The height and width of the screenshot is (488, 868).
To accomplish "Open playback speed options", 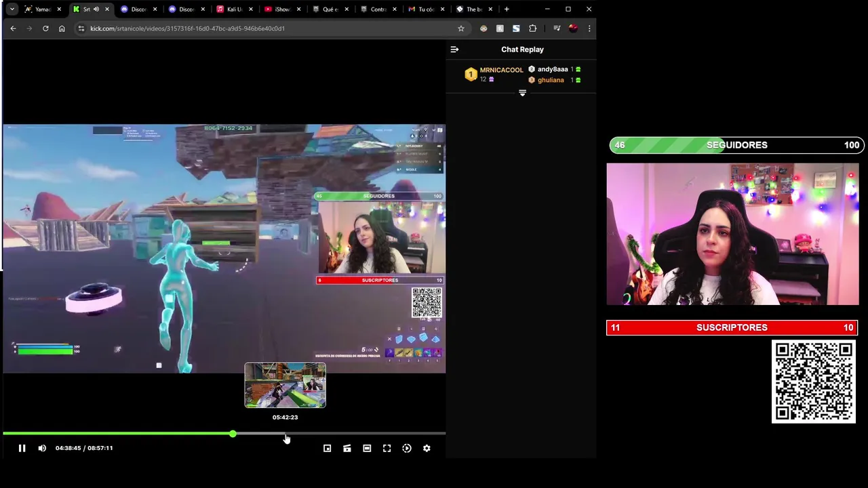I will click(407, 448).
